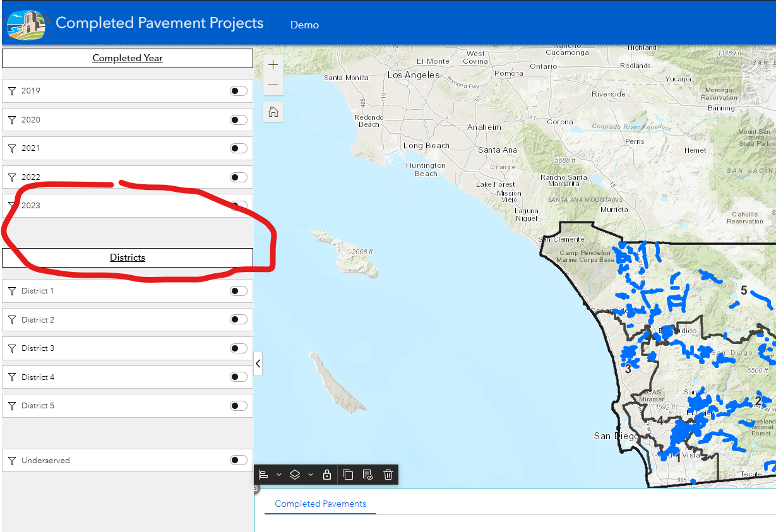Switch to the Completed Pavements tab

(320, 504)
